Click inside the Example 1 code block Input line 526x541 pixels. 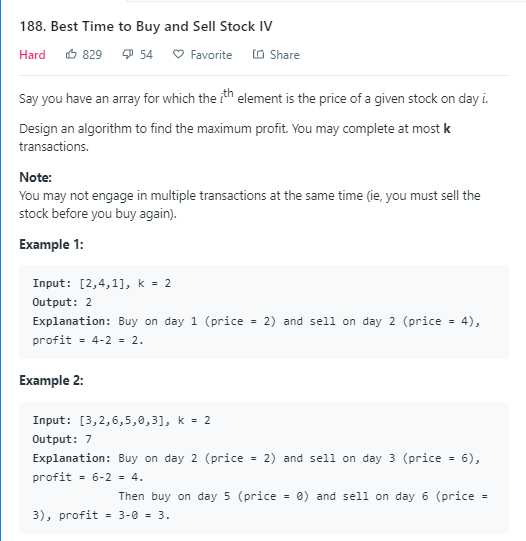[102, 283]
